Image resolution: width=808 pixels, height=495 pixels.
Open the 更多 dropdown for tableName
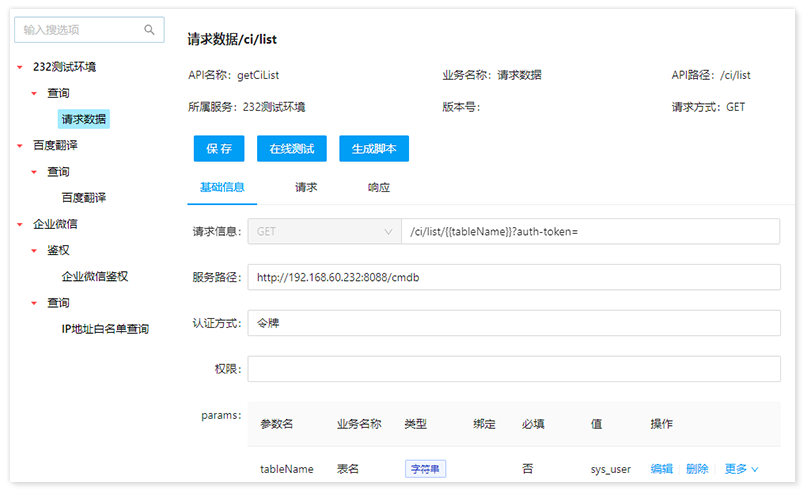[x=741, y=469]
